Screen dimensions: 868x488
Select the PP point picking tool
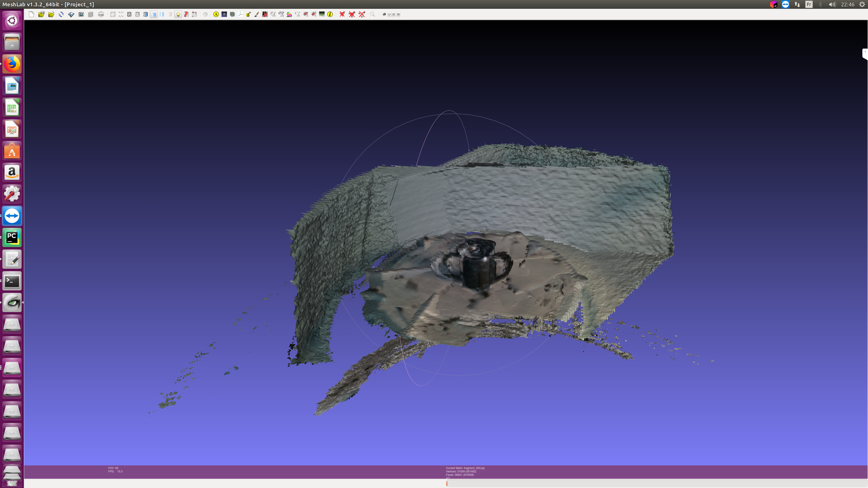265,14
